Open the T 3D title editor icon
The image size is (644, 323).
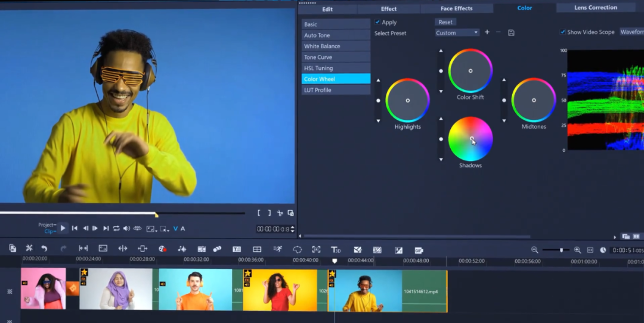point(336,249)
